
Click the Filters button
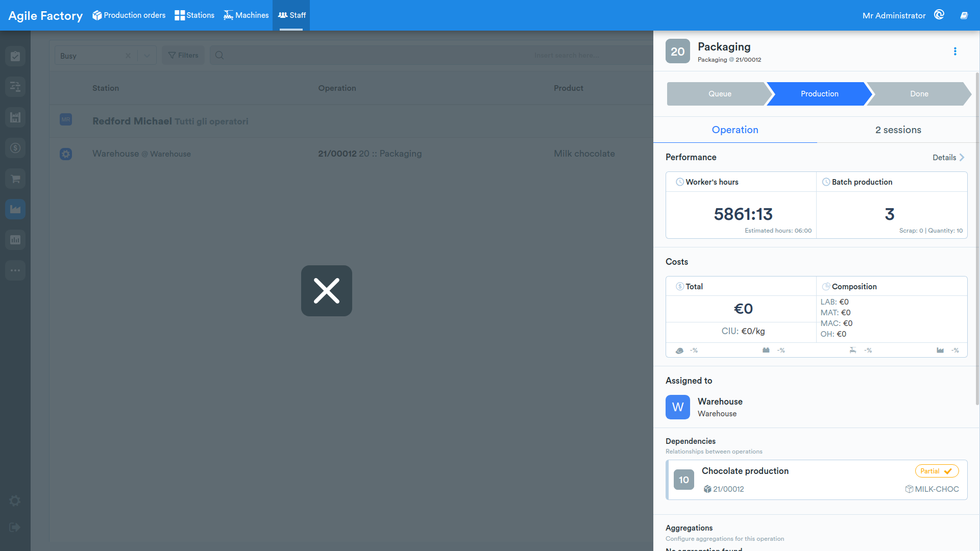pos(183,55)
